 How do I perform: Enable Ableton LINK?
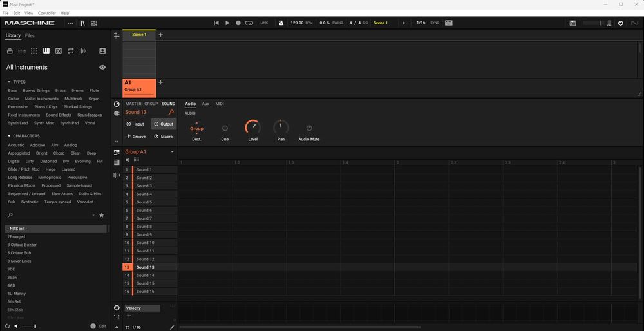[264, 23]
